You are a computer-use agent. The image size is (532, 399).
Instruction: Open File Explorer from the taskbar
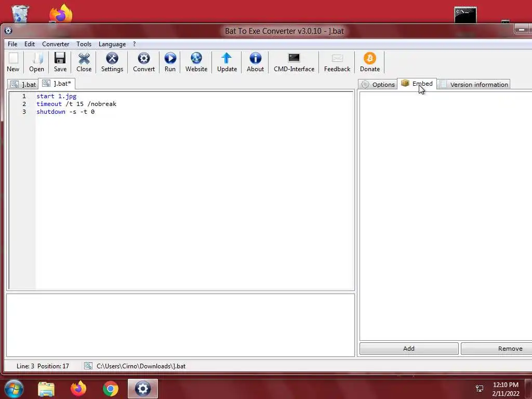point(46,389)
